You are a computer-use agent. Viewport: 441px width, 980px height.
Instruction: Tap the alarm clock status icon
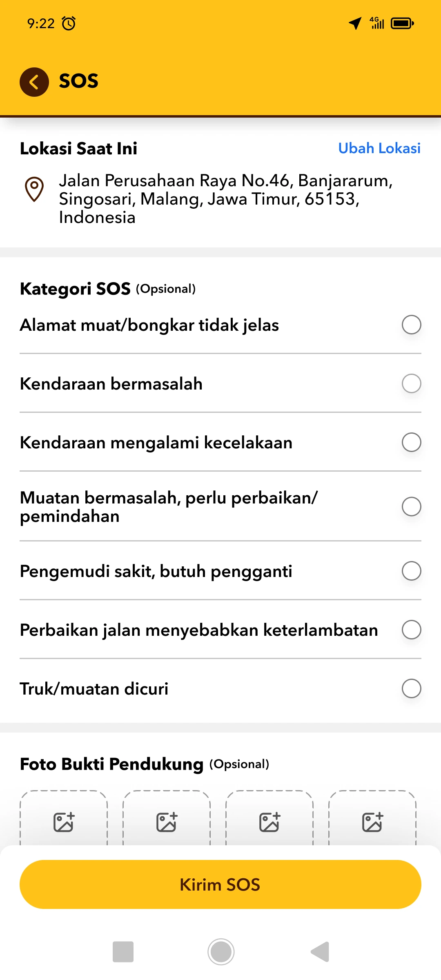(69, 23)
